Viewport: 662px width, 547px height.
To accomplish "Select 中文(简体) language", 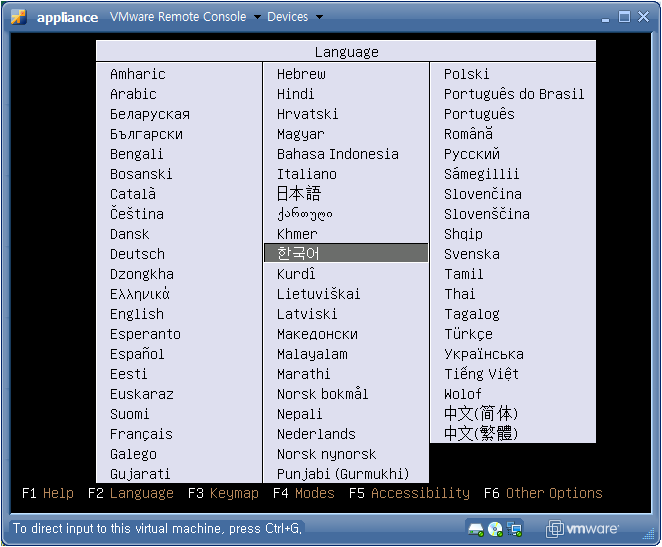I will [480, 414].
